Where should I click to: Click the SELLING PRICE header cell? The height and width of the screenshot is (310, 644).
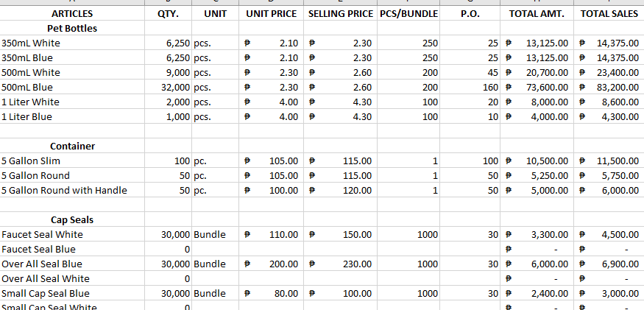pyautogui.click(x=340, y=14)
